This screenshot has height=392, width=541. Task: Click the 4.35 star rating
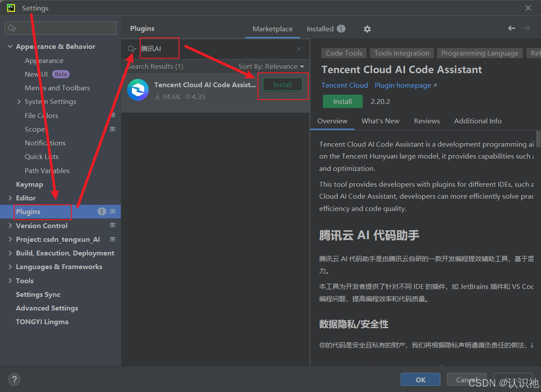(195, 96)
